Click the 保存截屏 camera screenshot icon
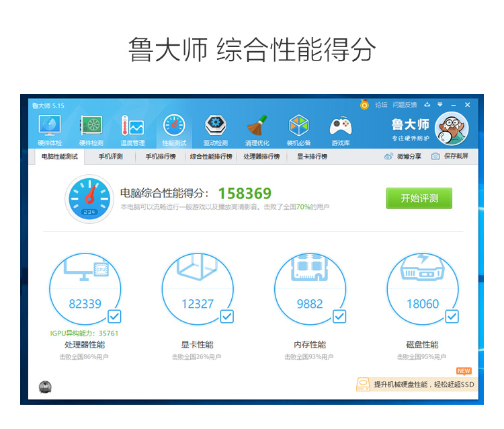The width and height of the screenshot is (504, 429). [x=435, y=157]
